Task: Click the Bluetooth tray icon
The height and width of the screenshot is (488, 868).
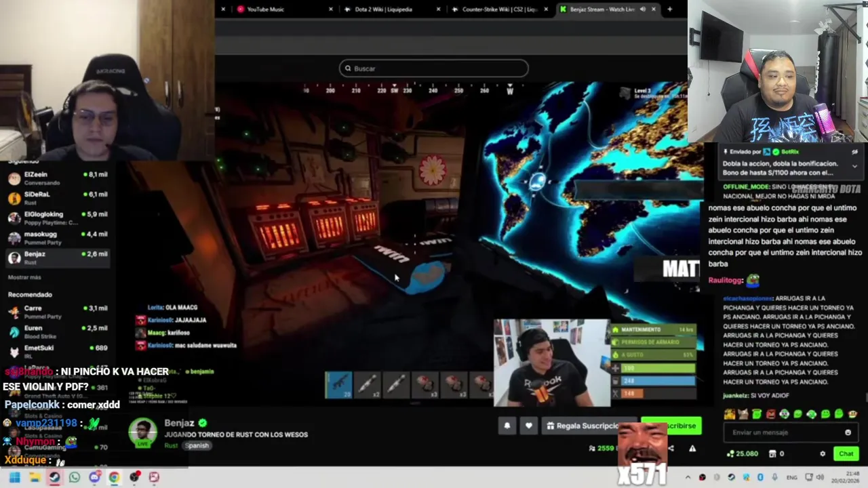Action: pyautogui.click(x=760, y=477)
